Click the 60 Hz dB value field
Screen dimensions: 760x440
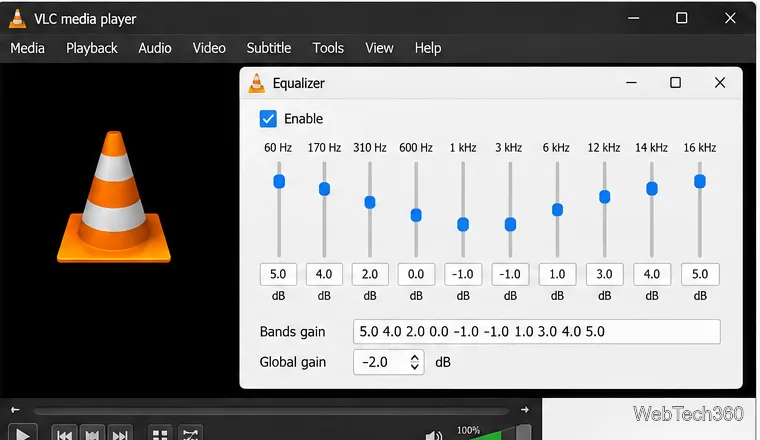coord(278,274)
